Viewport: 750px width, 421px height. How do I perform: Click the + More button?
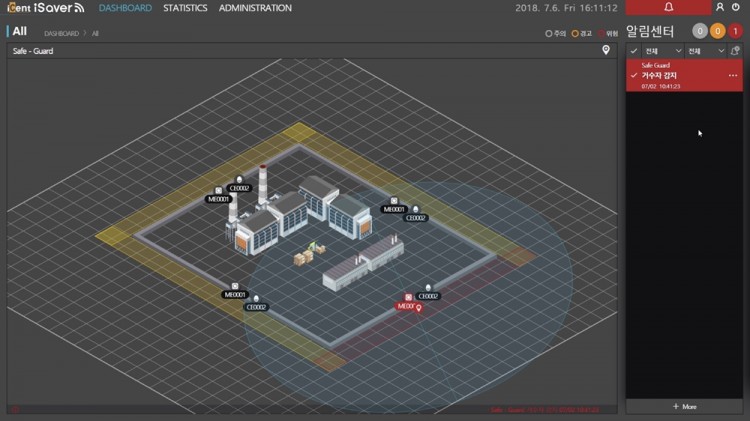684,407
